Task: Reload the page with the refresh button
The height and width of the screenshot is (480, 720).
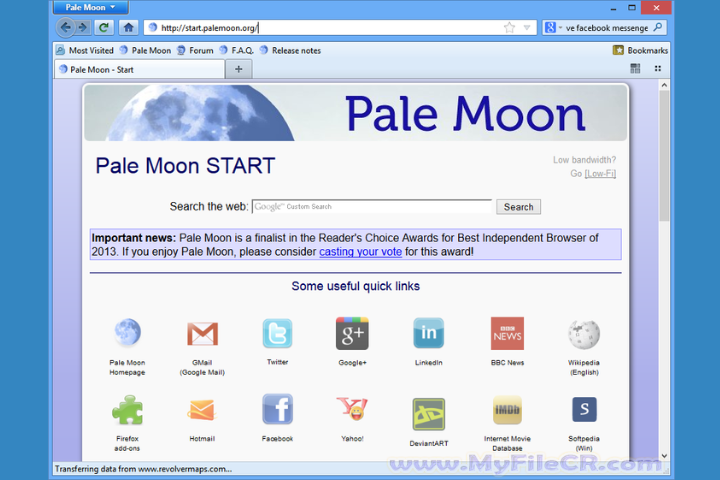Action: pos(104,28)
